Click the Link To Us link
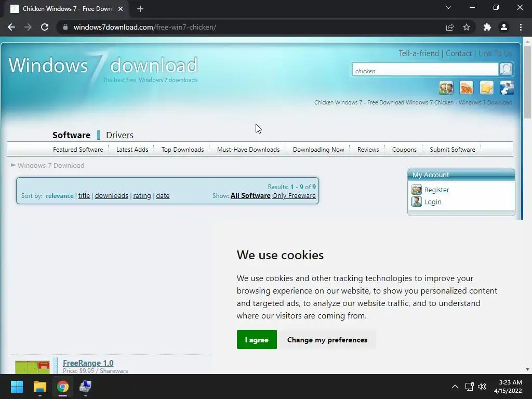The width and height of the screenshot is (532, 399). tap(495, 54)
